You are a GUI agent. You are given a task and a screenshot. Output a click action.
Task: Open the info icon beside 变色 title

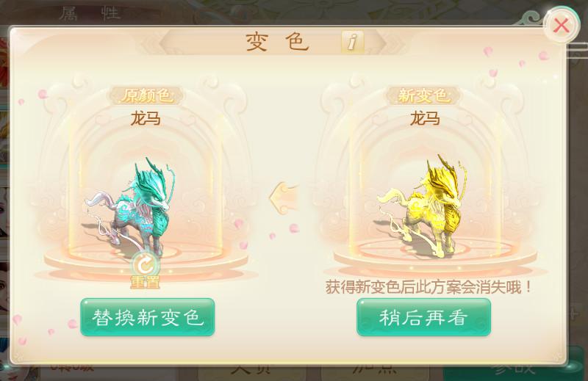(x=353, y=41)
